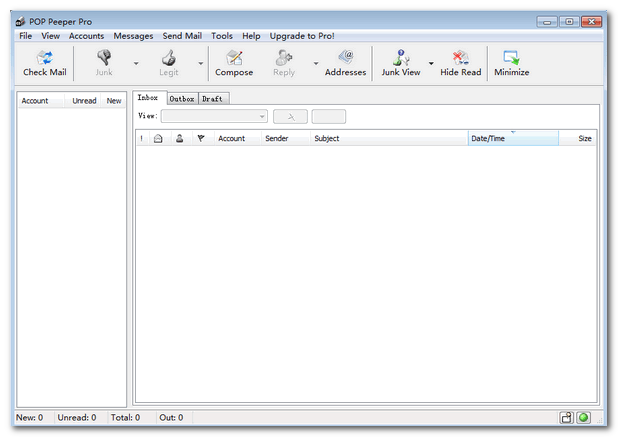The image size is (618, 437).
Task: Compose a new email message
Action: pyautogui.click(x=234, y=63)
